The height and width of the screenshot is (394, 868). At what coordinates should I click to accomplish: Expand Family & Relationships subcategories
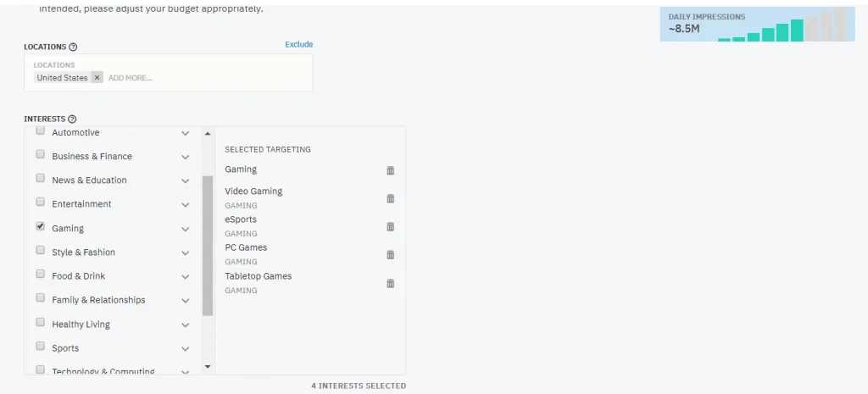pyautogui.click(x=186, y=301)
